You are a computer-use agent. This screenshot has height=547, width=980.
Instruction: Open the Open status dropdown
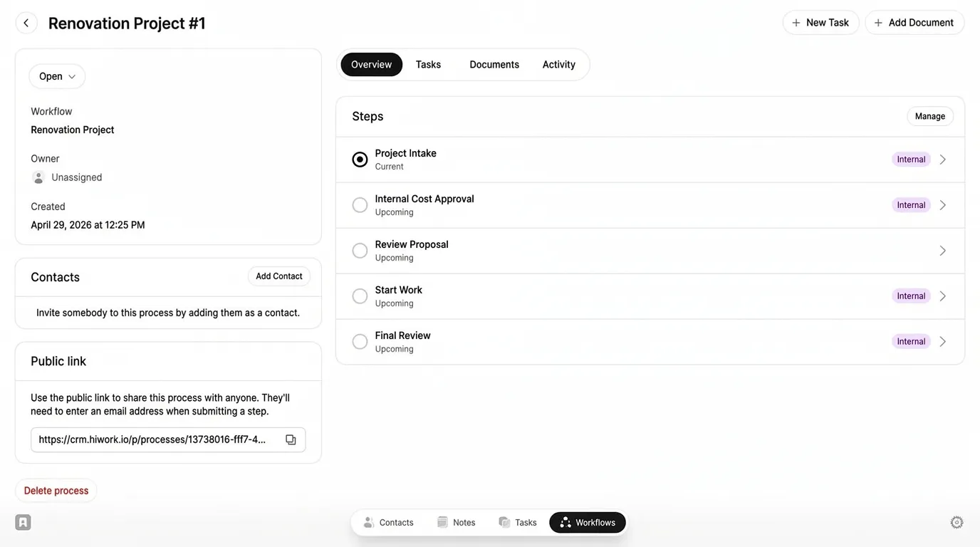click(x=57, y=76)
